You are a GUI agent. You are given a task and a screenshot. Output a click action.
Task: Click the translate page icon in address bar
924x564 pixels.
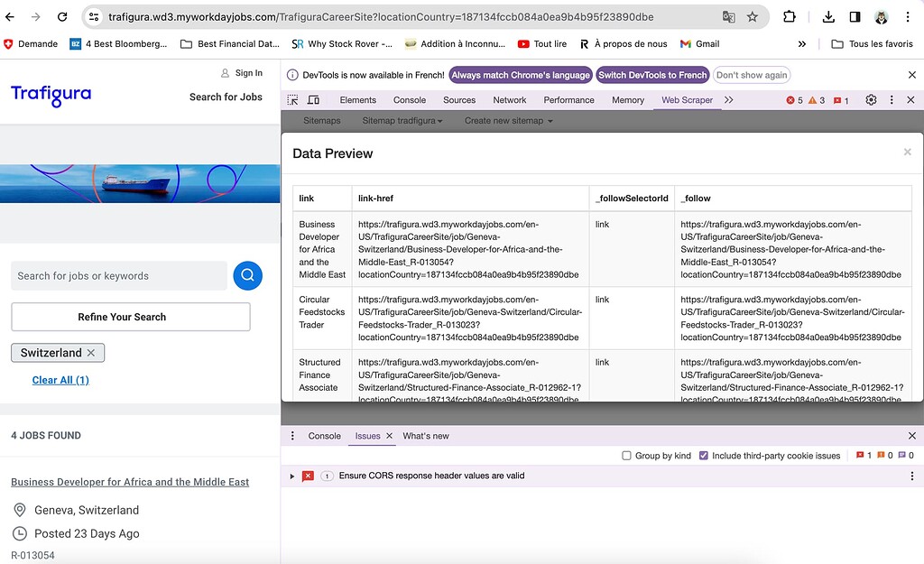point(728,17)
